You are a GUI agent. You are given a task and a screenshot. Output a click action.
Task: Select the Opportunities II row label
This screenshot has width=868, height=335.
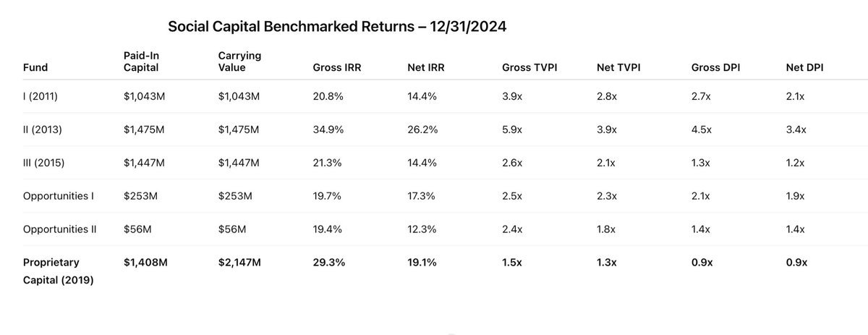click(62, 229)
